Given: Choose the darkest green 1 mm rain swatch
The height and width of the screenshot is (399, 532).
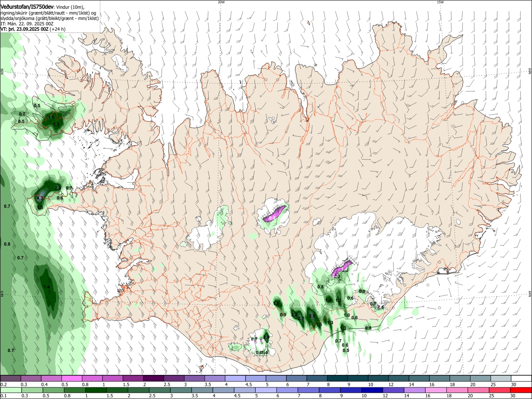Looking at the screenshot, I should (95, 390).
